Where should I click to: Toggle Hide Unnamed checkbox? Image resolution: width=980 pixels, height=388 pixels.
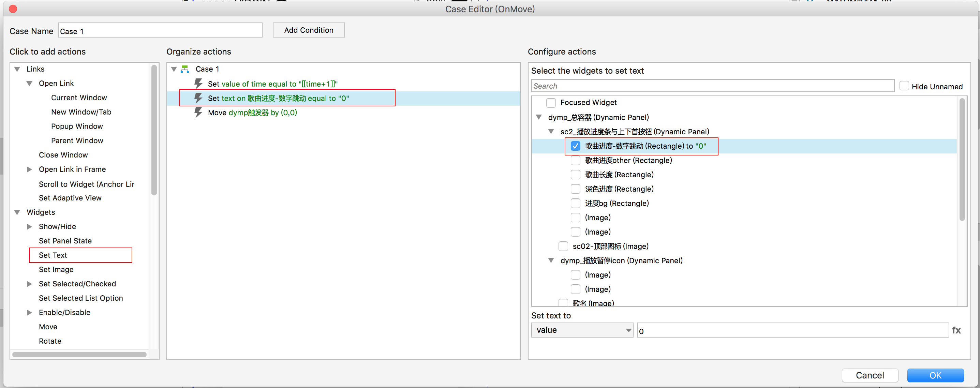(x=904, y=86)
